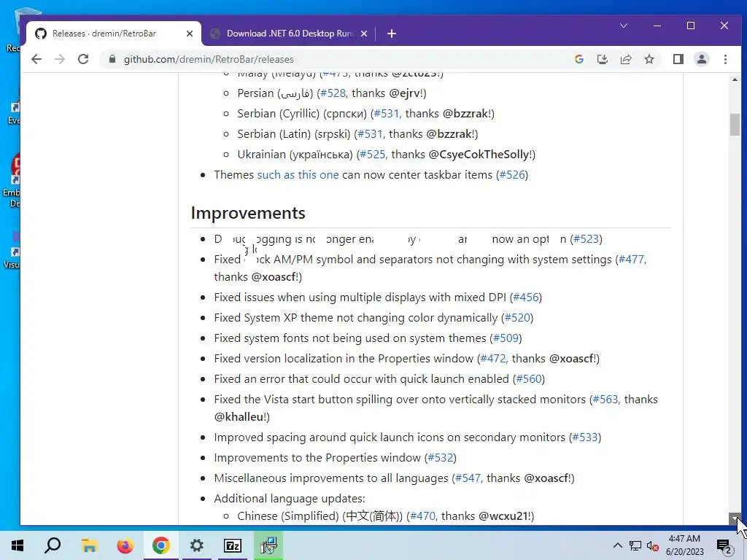Open issue link #520 about XP theme
This screenshot has height=560, width=747.
click(517, 318)
